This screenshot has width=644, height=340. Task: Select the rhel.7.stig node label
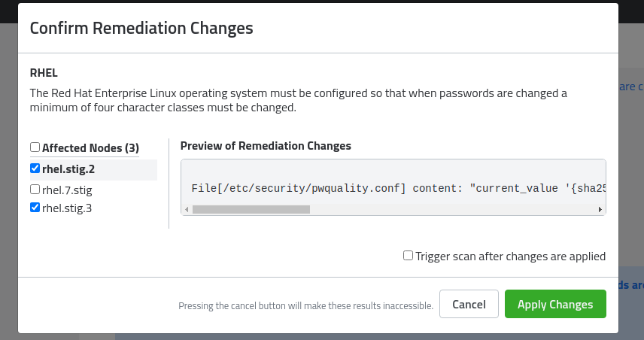pyautogui.click(x=67, y=190)
